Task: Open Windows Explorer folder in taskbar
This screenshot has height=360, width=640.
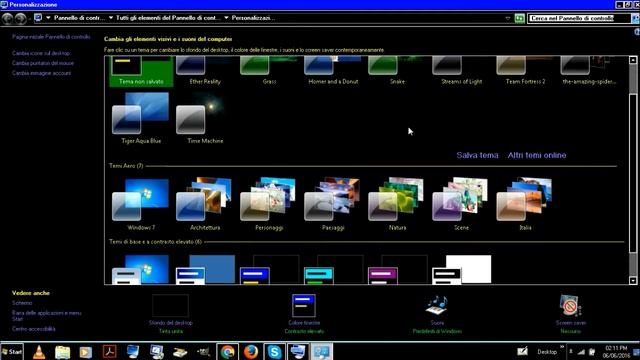Action: 62,352
